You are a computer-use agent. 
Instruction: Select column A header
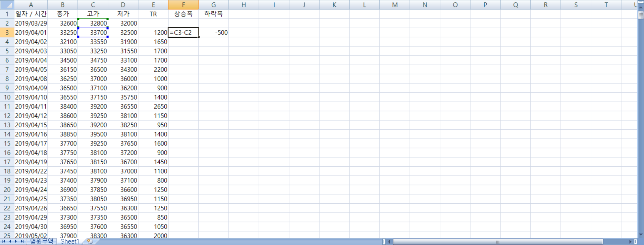click(x=31, y=5)
